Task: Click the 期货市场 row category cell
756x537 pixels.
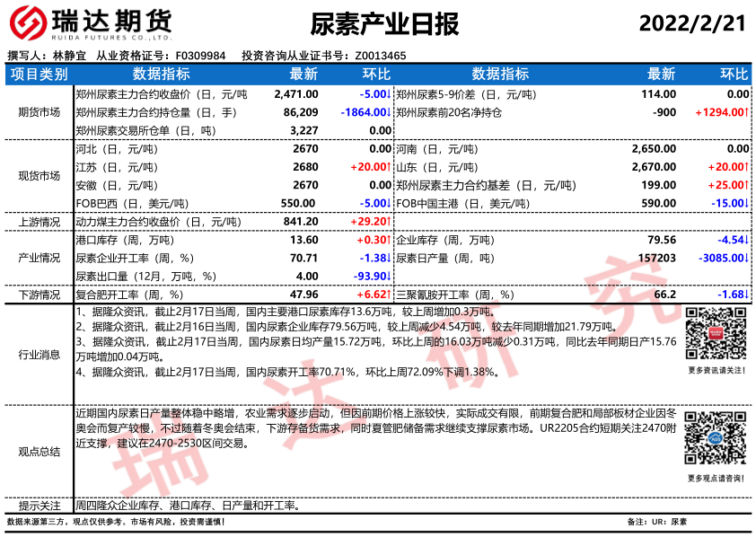Action: 39,113
